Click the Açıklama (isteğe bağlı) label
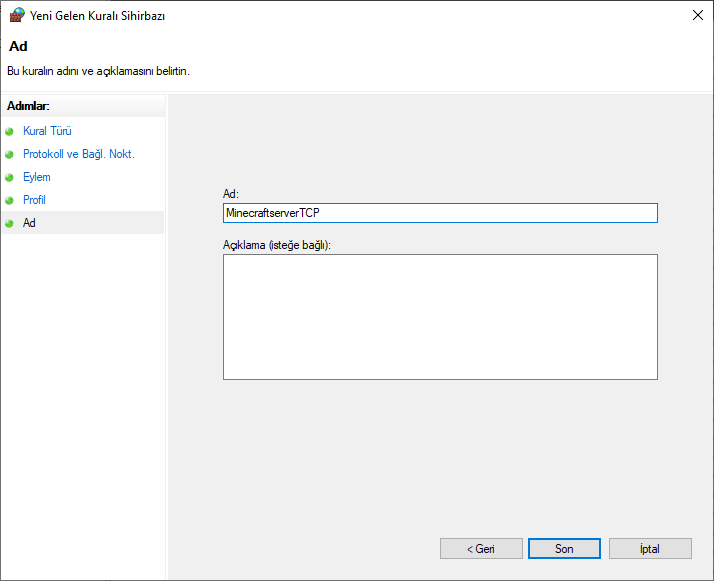Viewport: 714px width, 581px height. (x=277, y=245)
